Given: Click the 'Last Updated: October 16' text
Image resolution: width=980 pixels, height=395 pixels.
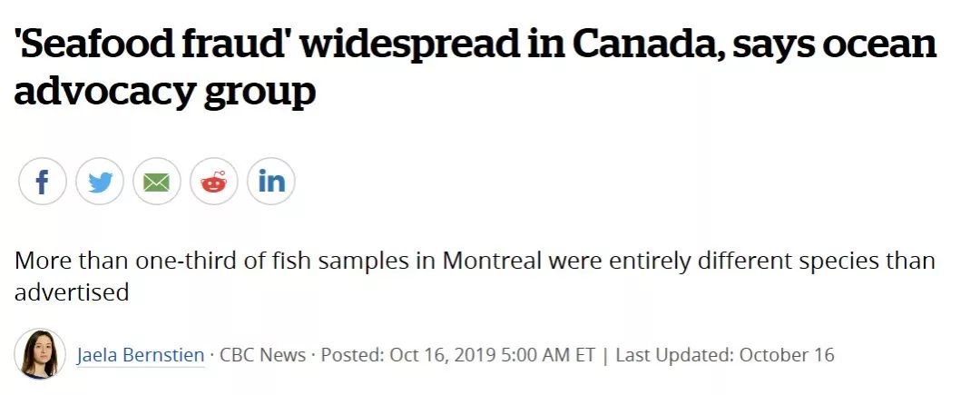Looking at the screenshot, I should click(x=725, y=355).
